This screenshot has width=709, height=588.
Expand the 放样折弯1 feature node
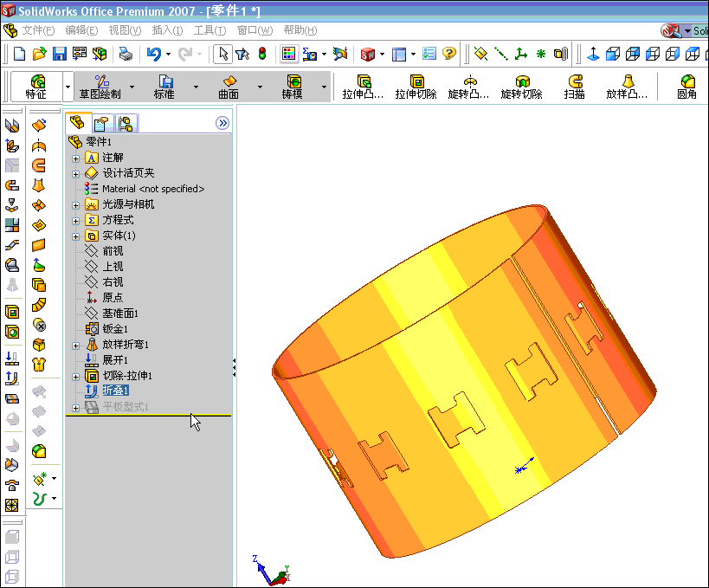tap(75, 346)
